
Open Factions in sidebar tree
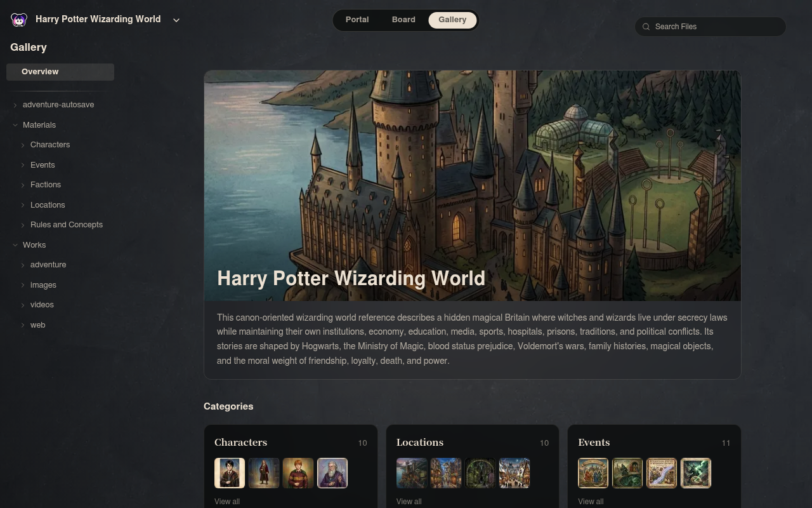click(x=46, y=185)
